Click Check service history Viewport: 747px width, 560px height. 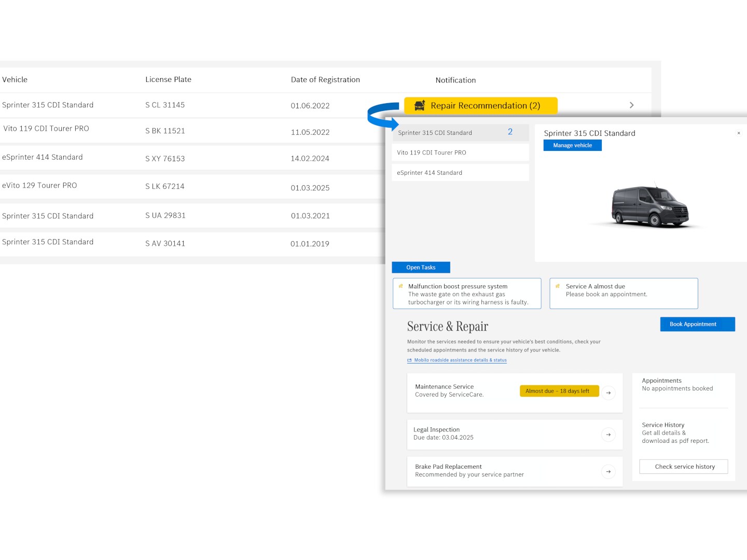(683, 466)
